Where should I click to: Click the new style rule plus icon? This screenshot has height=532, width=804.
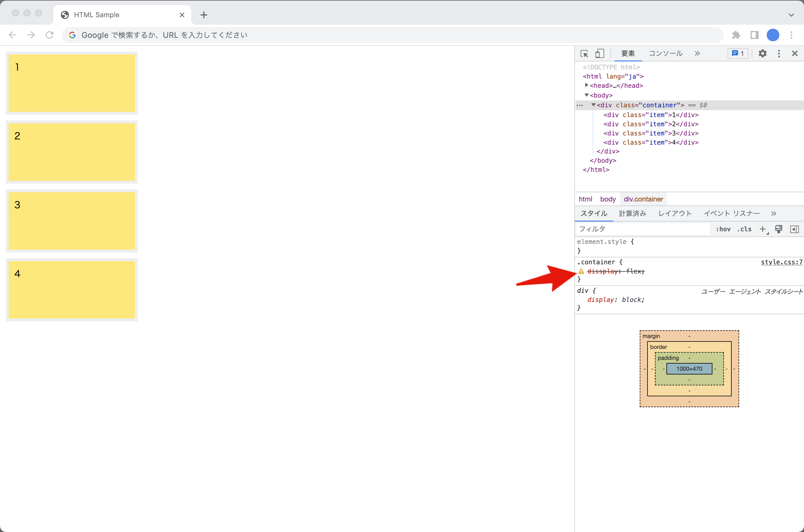point(763,229)
